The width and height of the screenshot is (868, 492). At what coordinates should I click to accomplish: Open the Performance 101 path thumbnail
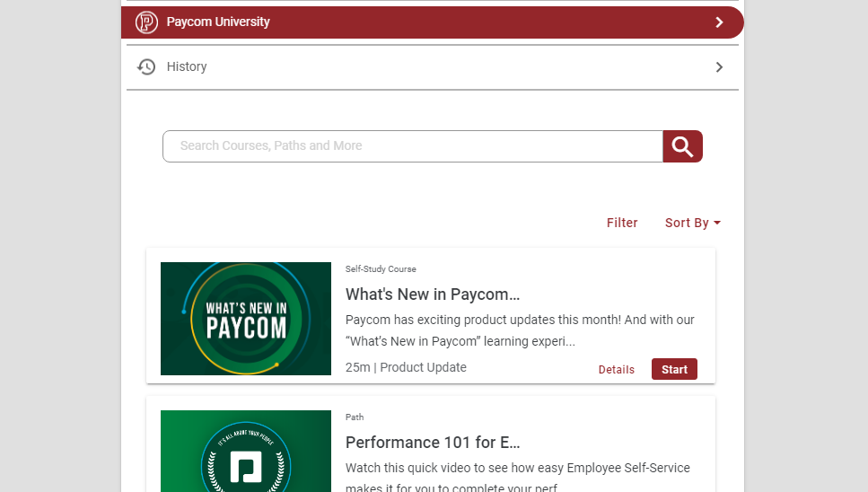point(246,451)
